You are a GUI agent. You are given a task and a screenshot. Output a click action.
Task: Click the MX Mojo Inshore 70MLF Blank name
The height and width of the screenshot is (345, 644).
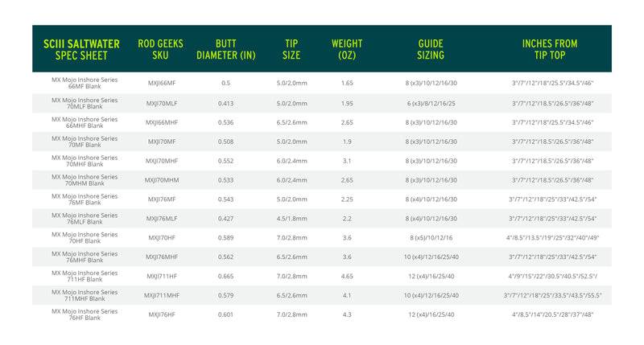coord(85,103)
